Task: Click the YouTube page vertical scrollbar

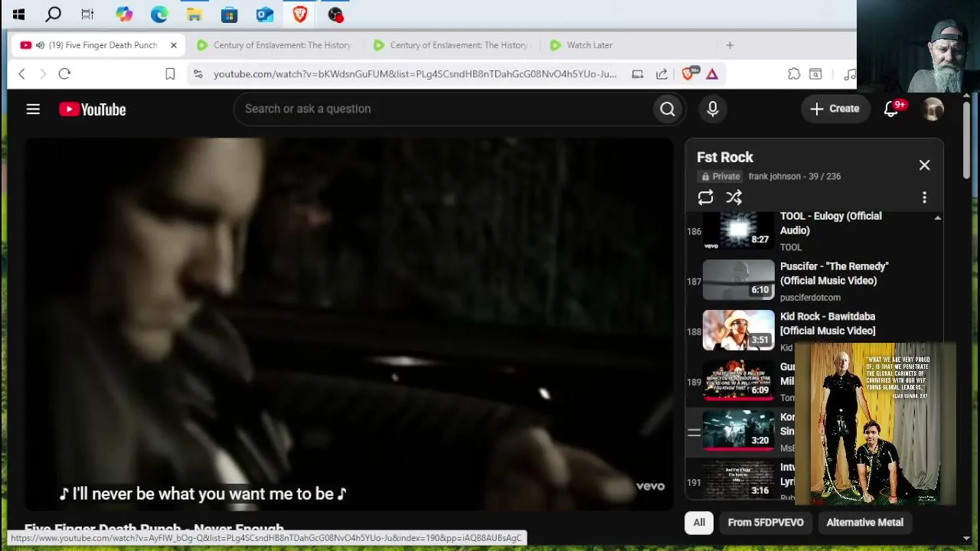Action: point(966,142)
